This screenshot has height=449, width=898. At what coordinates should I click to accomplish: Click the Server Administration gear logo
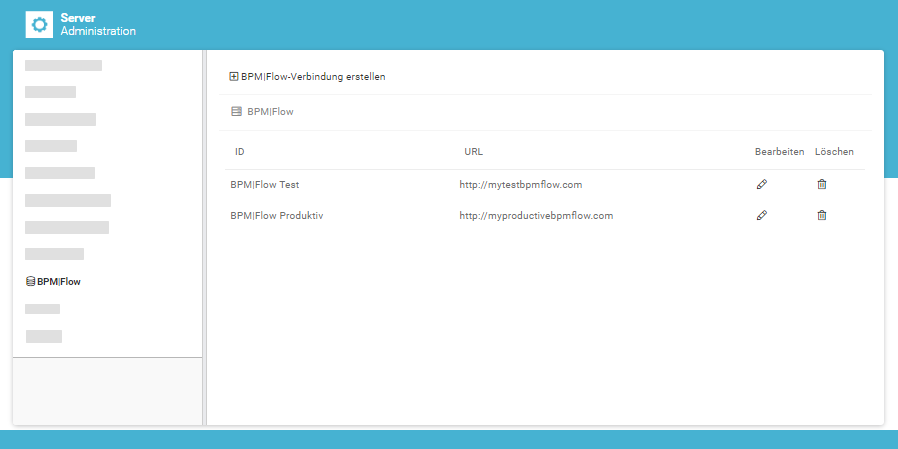(x=39, y=25)
